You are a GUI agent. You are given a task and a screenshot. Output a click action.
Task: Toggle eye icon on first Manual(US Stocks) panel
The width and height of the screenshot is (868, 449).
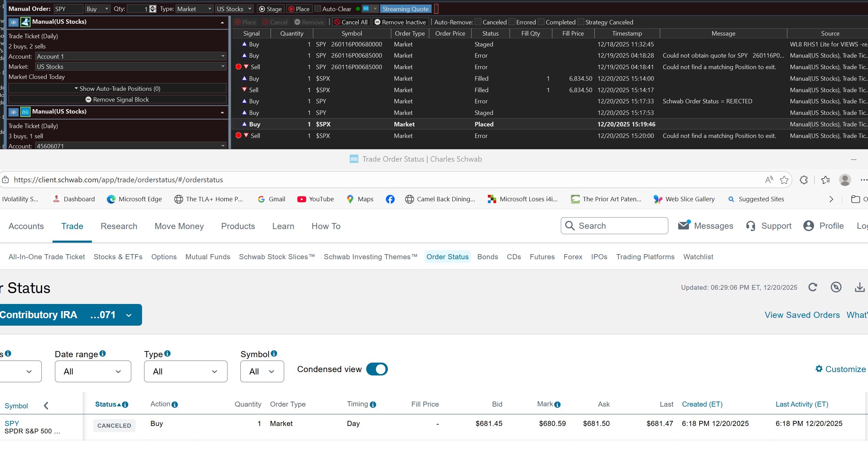[13, 22]
